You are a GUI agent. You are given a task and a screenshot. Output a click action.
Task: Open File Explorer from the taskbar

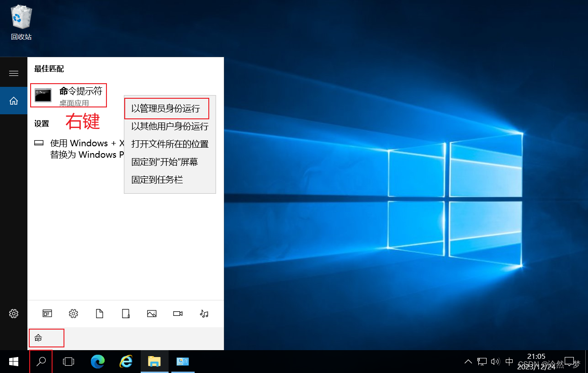154,361
